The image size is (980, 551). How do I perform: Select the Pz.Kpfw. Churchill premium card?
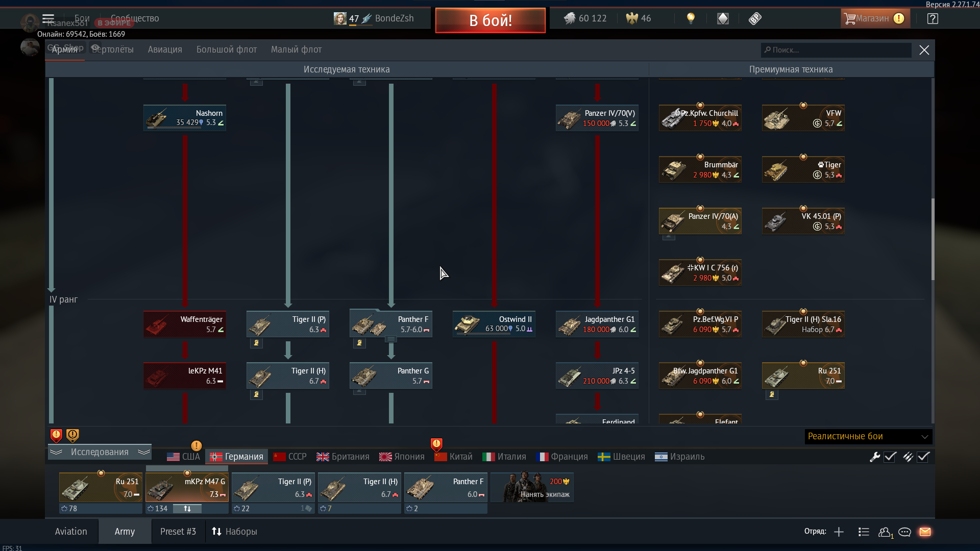point(700,118)
